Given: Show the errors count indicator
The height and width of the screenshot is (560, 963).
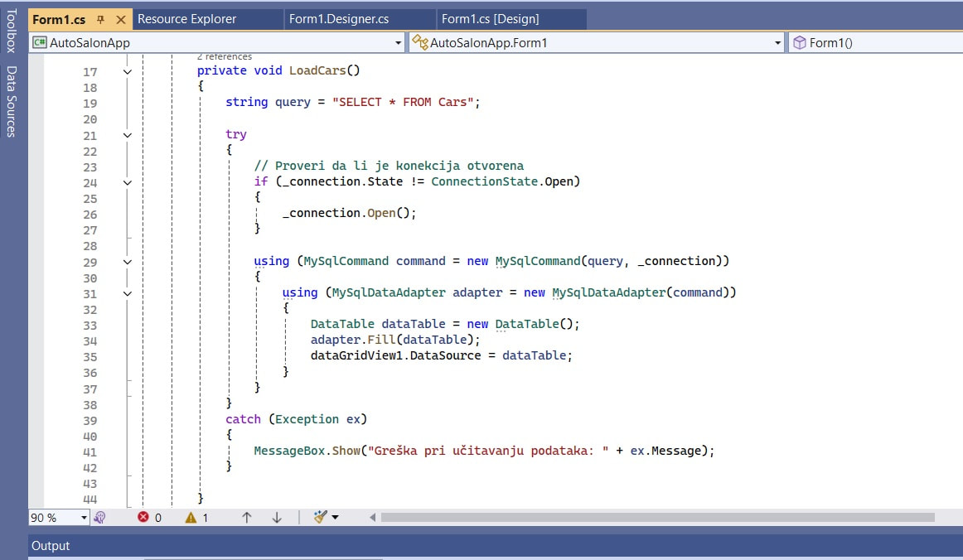Looking at the screenshot, I should click(149, 518).
